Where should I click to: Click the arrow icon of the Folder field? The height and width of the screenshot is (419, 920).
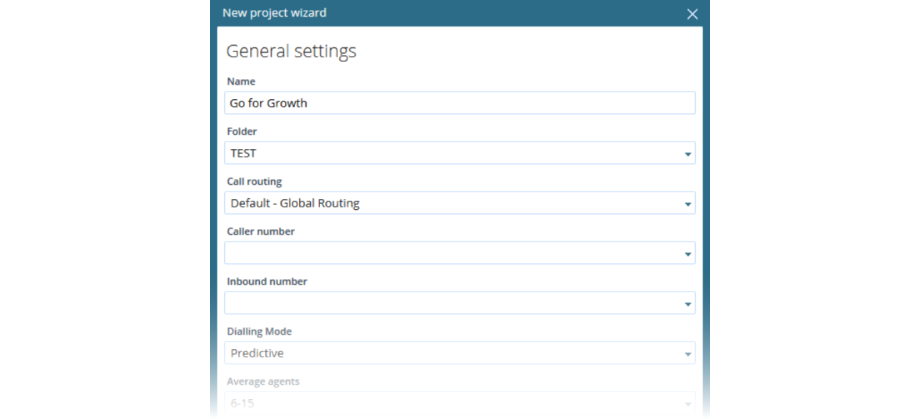(688, 154)
